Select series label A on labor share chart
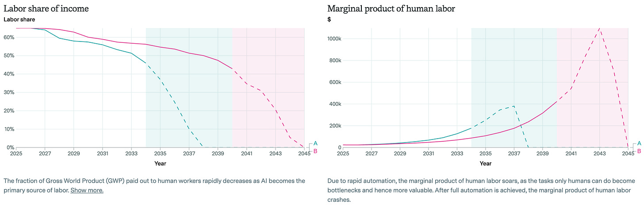 [315, 143]
